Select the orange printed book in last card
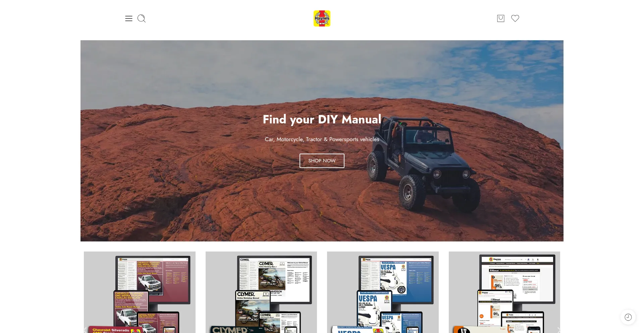Image resolution: width=644 pixels, height=333 pixels. pos(462,330)
